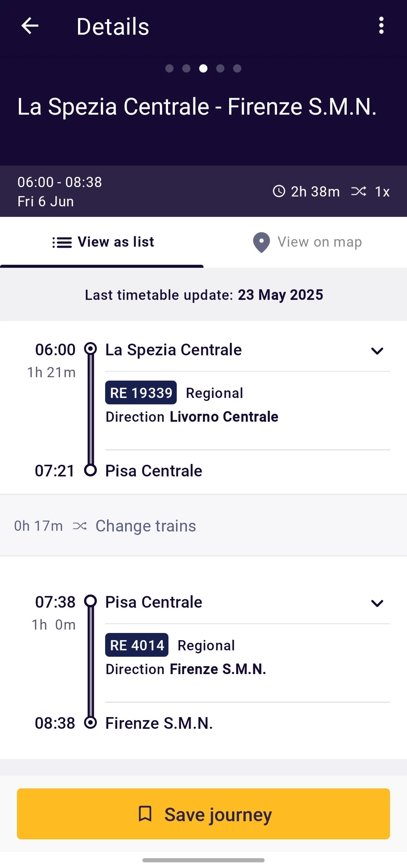Save this journey
Image resolution: width=407 pixels, height=868 pixels.
click(203, 814)
